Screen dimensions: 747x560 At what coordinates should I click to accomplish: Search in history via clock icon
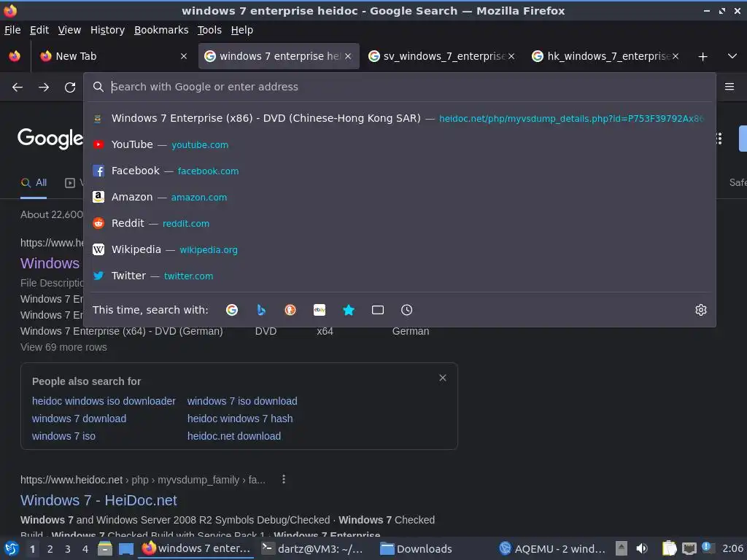point(406,310)
